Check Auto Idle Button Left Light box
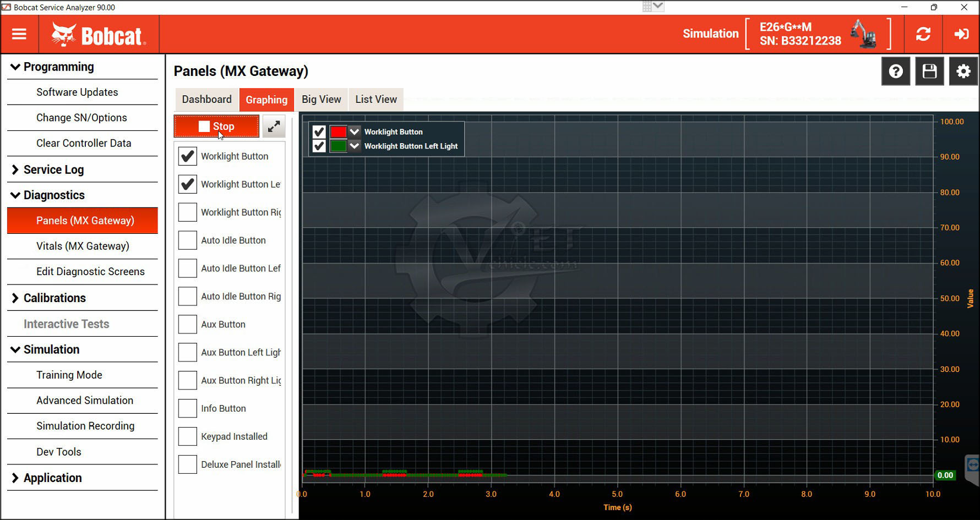Image resolution: width=980 pixels, height=520 pixels. (187, 269)
